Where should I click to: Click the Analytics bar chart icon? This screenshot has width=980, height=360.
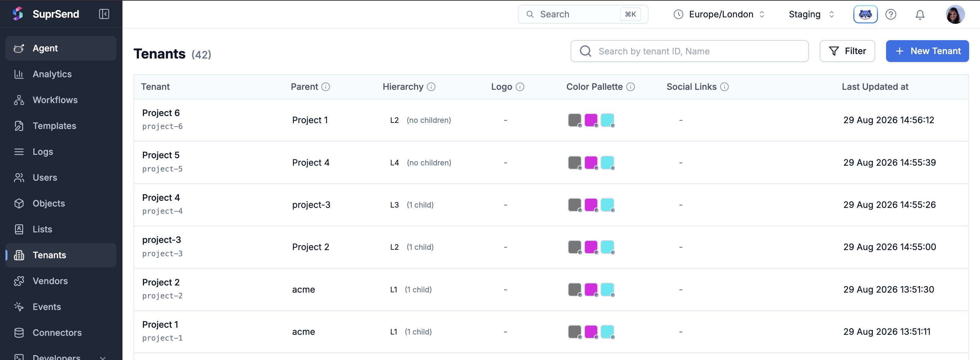click(19, 74)
